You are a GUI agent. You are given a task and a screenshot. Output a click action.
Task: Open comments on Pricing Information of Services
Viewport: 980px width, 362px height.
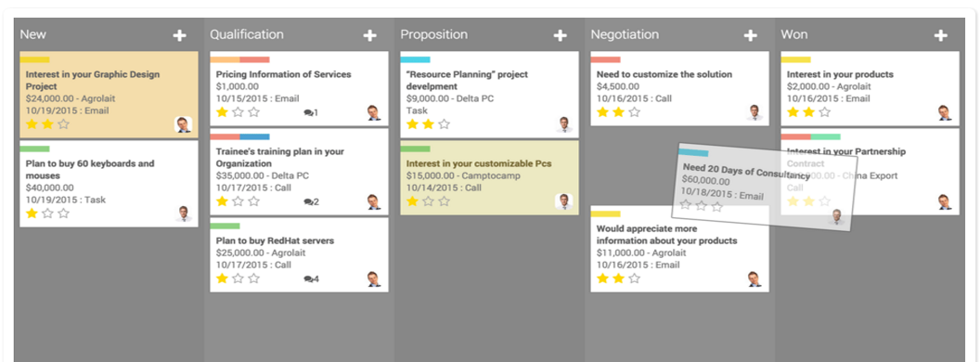coord(311,112)
